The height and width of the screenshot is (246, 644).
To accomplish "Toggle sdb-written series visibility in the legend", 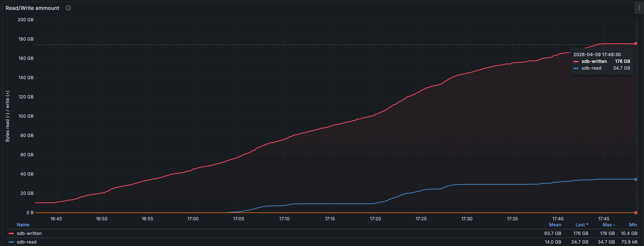I will (x=29, y=233).
